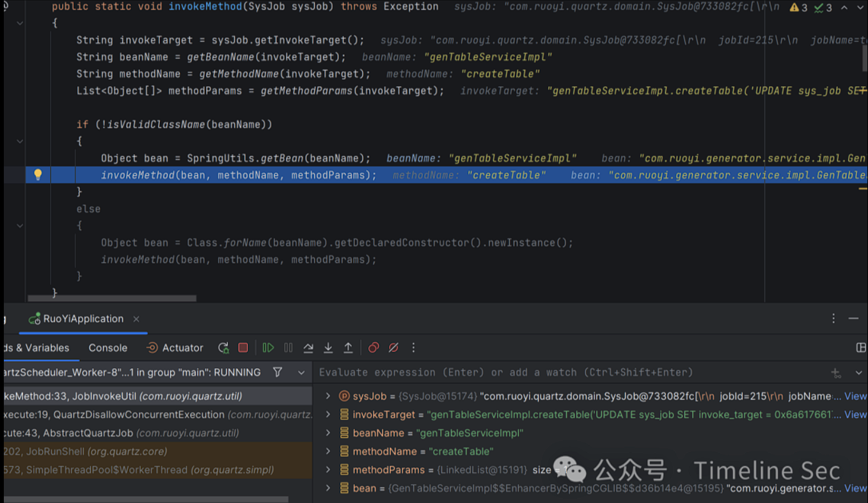Focus the Evaluate expression input field
Screen dimensions: 868x503
pyautogui.click(x=569, y=372)
